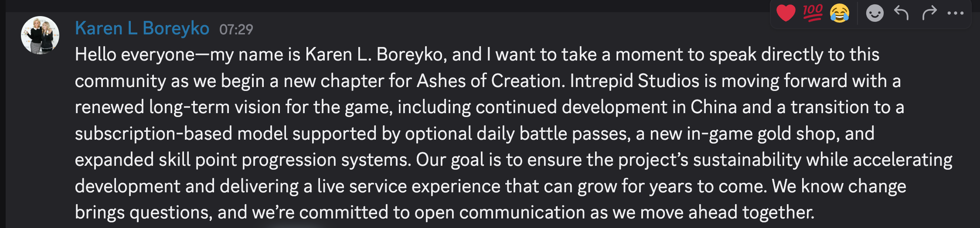Open the Add Reaction emoji picker

pos(875,13)
